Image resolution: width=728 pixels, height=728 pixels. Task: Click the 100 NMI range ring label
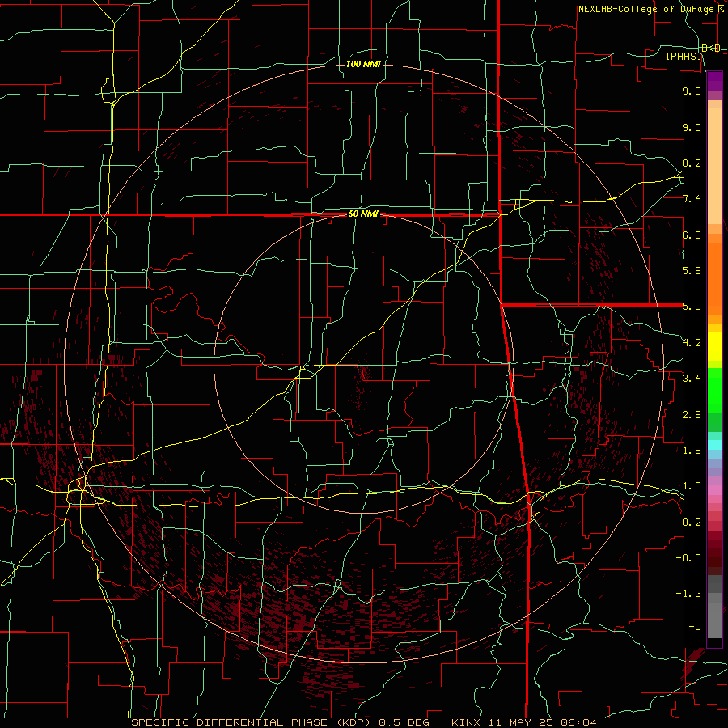pyautogui.click(x=363, y=64)
